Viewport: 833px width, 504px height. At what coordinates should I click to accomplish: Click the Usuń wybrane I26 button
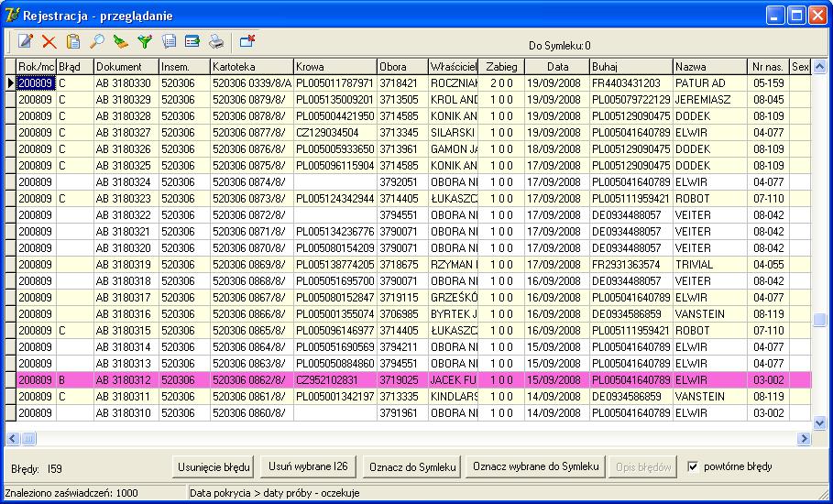point(308,466)
